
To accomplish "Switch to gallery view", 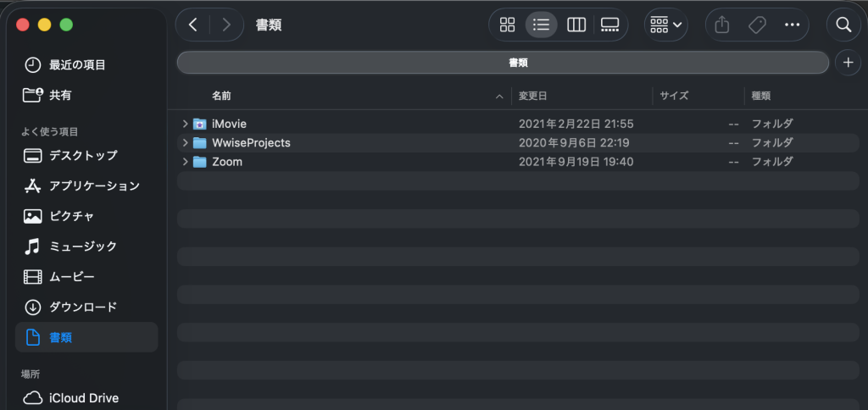I will point(610,25).
